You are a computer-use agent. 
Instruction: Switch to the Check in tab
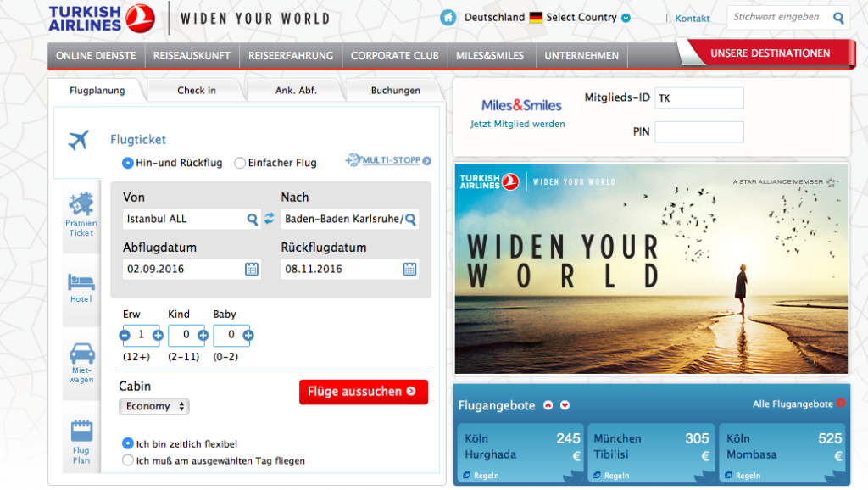coord(197,90)
